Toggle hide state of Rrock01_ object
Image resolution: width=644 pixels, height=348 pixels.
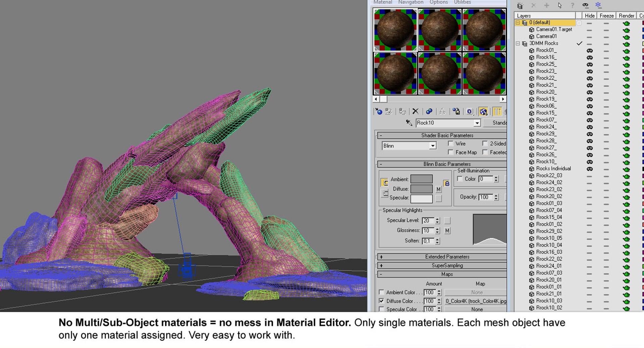(x=590, y=51)
